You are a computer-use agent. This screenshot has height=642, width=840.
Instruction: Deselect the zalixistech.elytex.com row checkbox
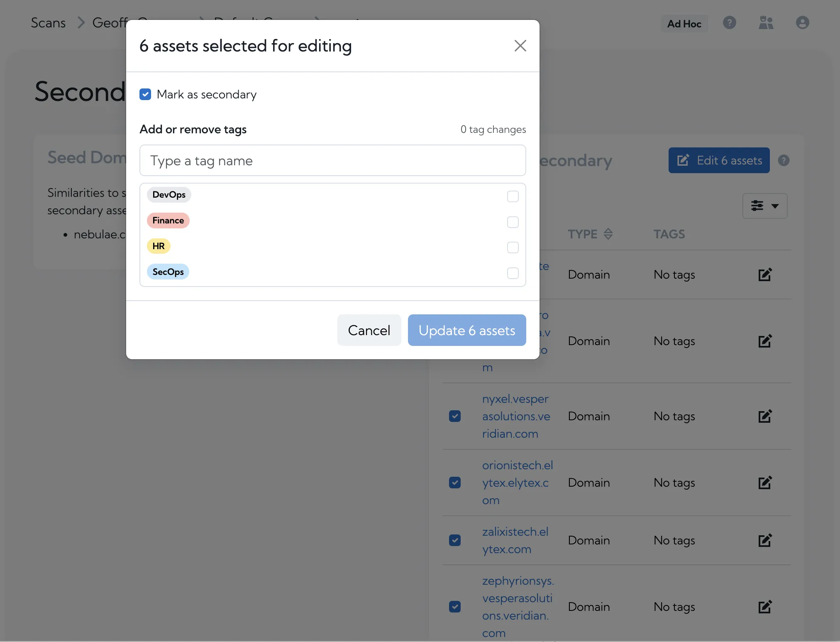click(x=455, y=540)
